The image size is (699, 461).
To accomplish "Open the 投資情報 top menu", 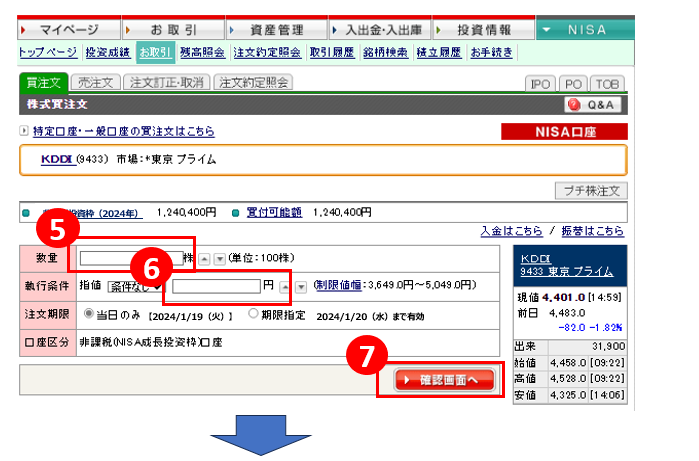I will pos(484,29).
